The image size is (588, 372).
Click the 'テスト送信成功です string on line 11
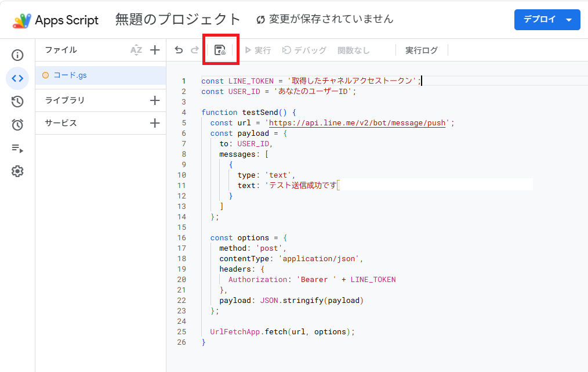coord(301,186)
